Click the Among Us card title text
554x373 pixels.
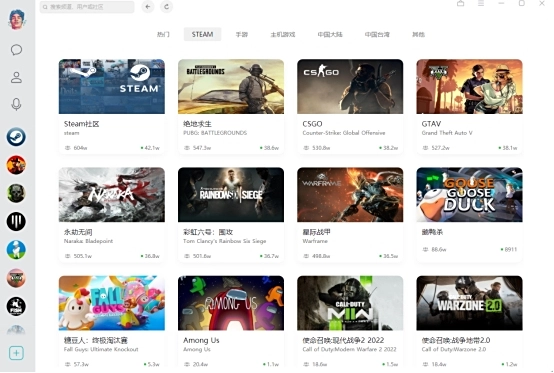pyautogui.click(x=201, y=340)
